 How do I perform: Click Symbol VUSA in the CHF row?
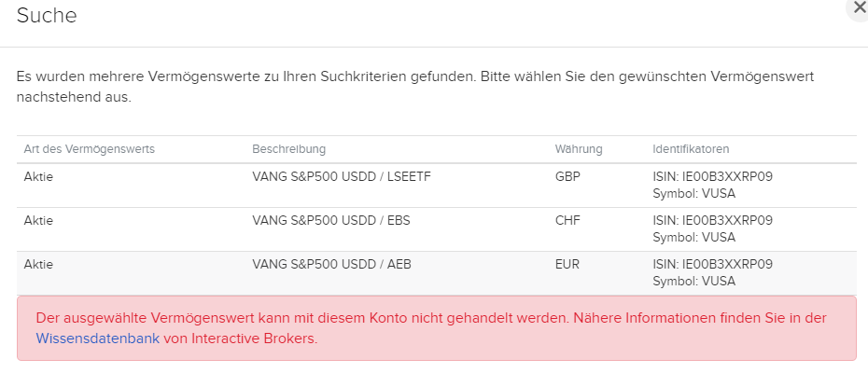click(x=694, y=237)
